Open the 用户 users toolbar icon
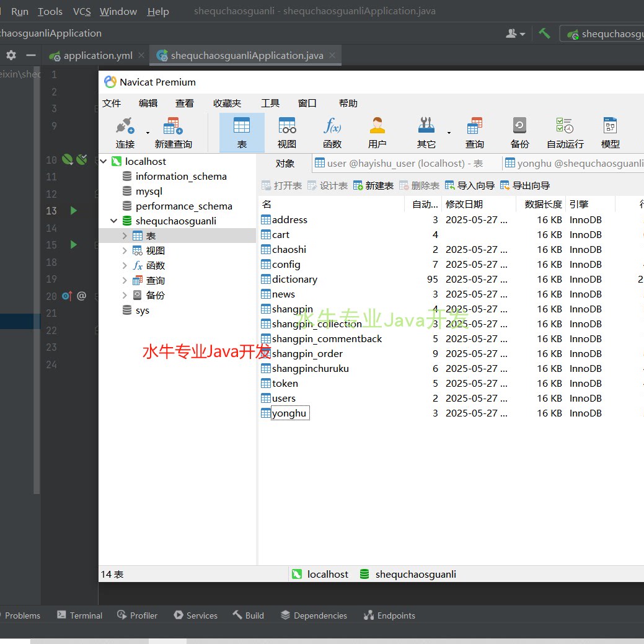The width and height of the screenshot is (644, 644). coord(377,126)
